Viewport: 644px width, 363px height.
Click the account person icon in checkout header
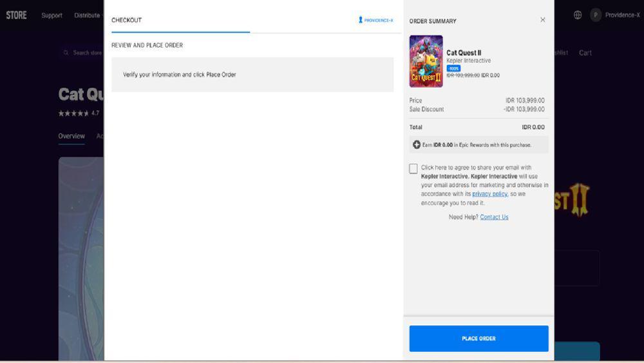(x=360, y=20)
